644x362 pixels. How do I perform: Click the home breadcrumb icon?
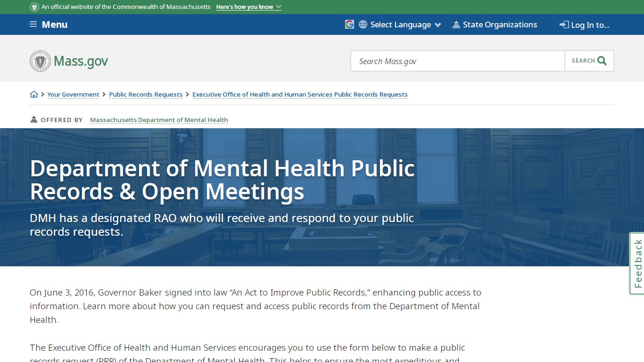(x=34, y=94)
